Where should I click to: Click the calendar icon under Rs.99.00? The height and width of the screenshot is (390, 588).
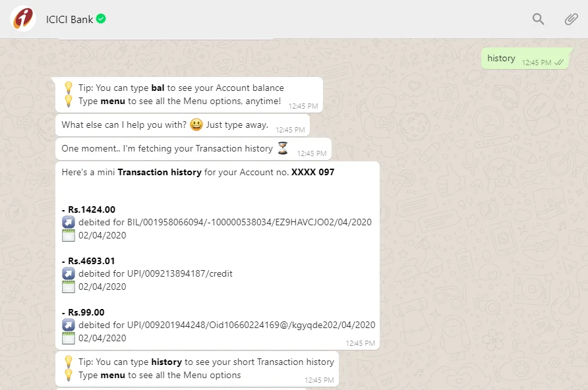click(69, 338)
